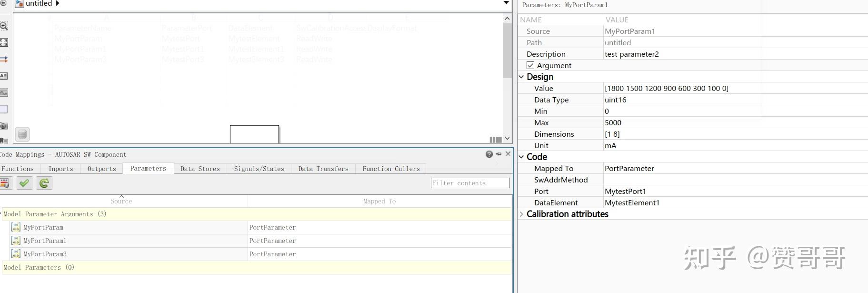
Task: Switch to the Signals/States tab
Action: click(x=259, y=169)
